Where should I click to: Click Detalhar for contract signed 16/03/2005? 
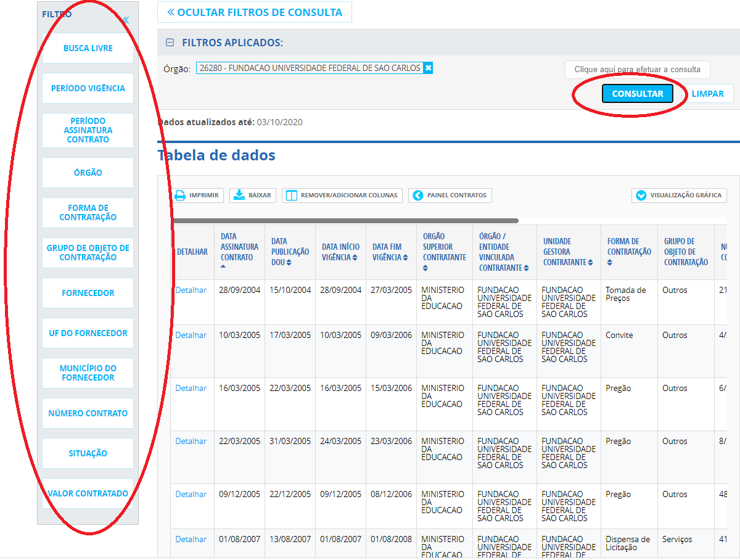click(191, 388)
